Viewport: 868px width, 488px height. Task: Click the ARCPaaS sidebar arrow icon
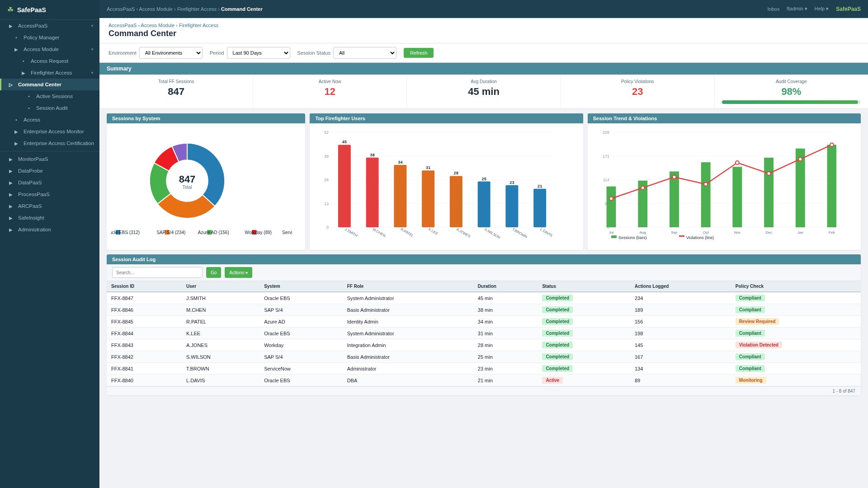(11, 206)
